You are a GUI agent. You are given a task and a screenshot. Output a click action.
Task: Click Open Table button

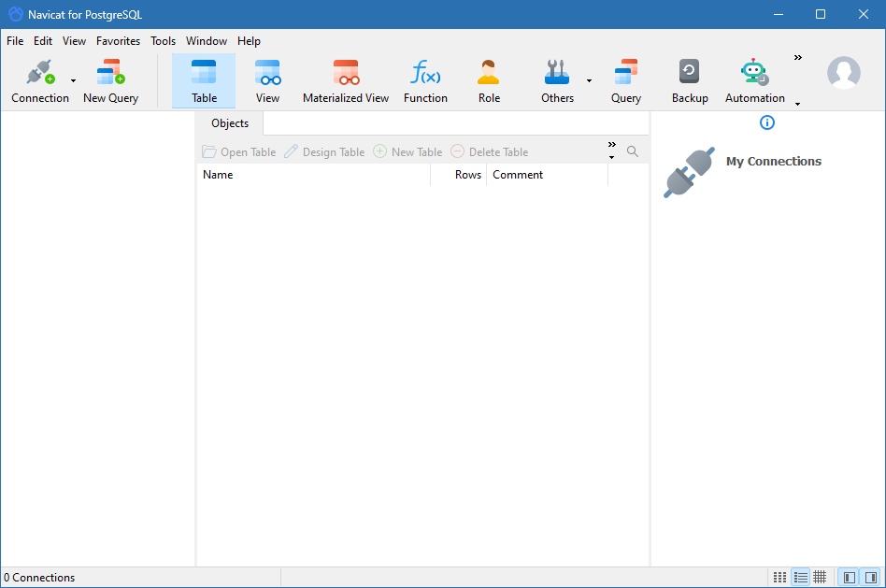click(x=239, y=152)
